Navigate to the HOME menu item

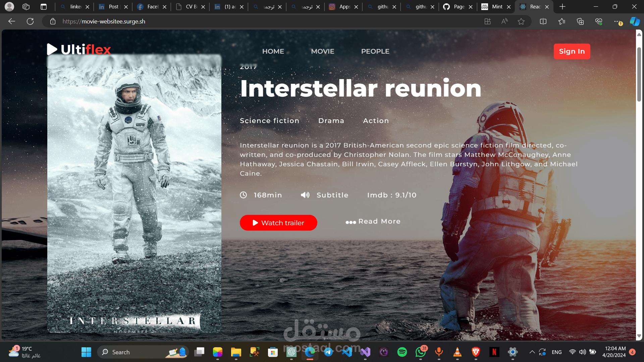273,51
